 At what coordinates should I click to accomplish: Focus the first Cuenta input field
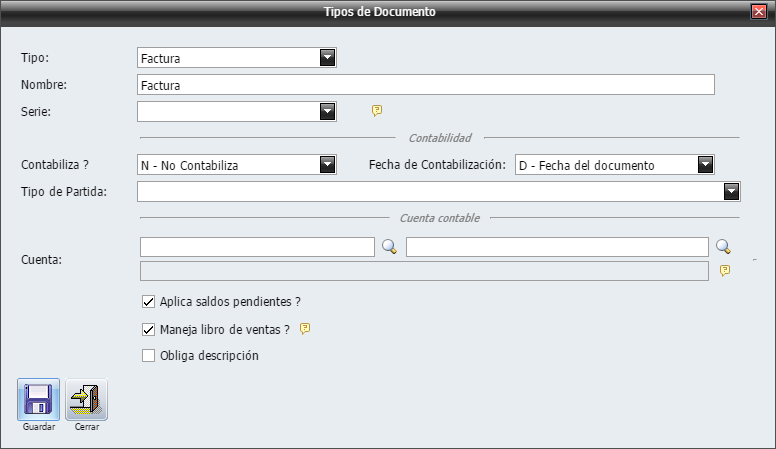[x=257, y=247]
